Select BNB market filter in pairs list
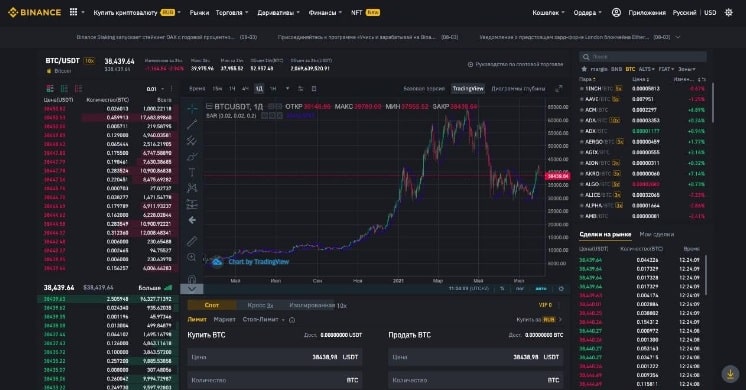 point(616,69)
